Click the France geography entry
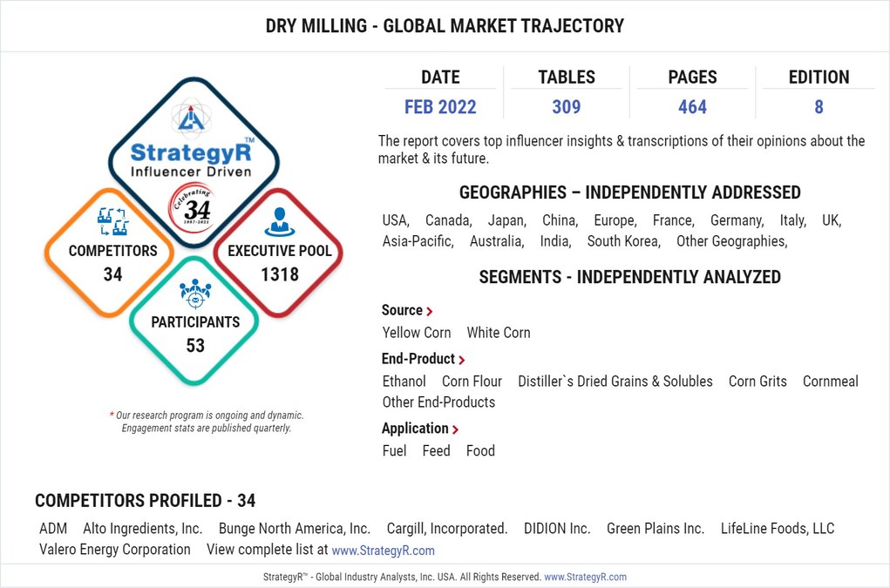 point(674,220)
